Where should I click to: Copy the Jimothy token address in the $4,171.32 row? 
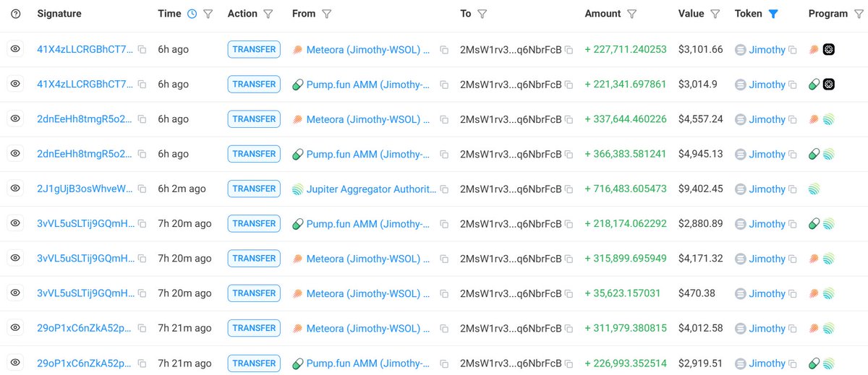pyautogui.click(x=793, y=259)
